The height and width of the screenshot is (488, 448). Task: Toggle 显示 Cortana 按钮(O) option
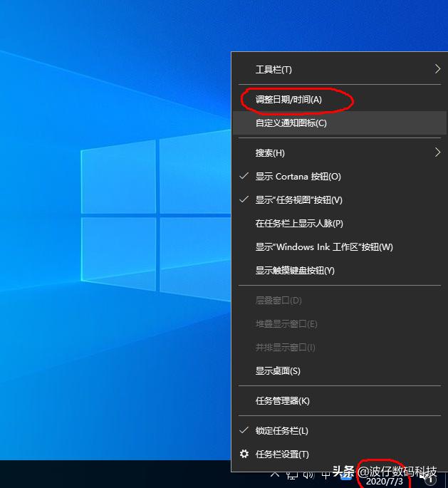point(339,177)
